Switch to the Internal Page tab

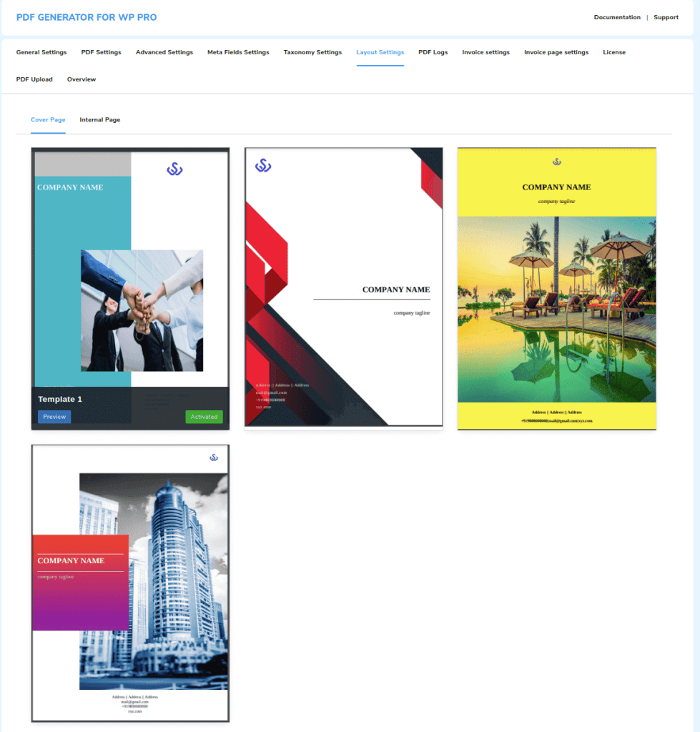click(x=99, y=119)
